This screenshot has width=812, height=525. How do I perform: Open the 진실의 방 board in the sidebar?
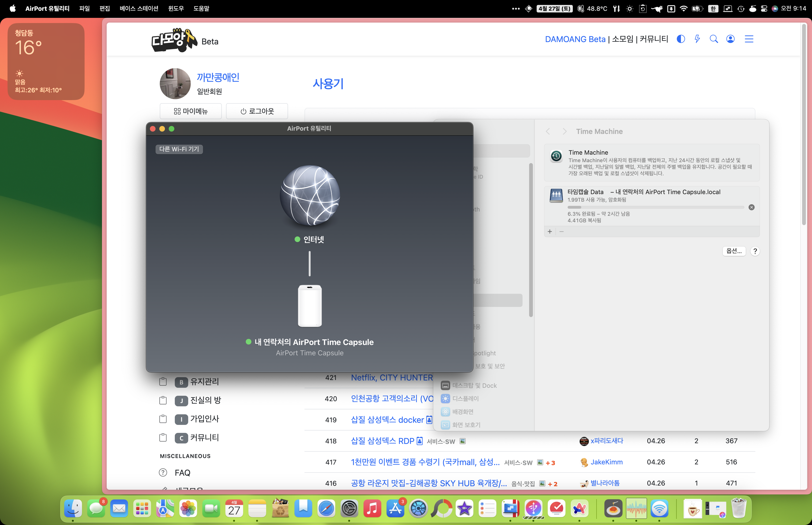(206, 400)
